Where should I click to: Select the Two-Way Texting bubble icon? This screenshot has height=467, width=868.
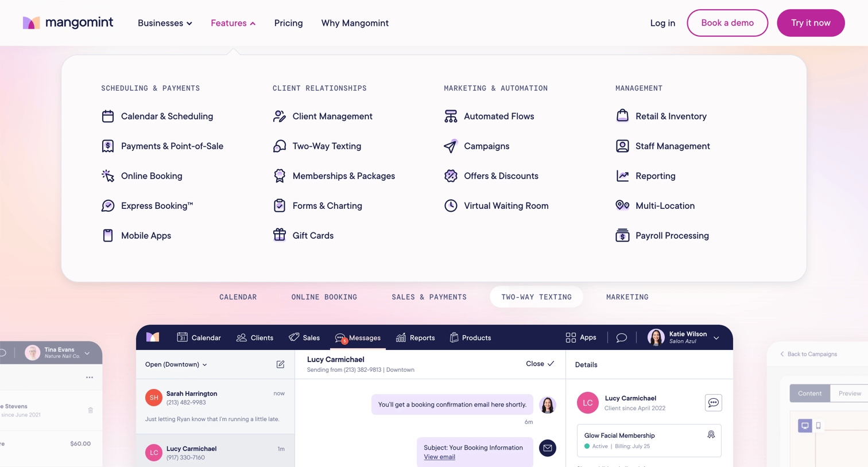click(280, 146)
